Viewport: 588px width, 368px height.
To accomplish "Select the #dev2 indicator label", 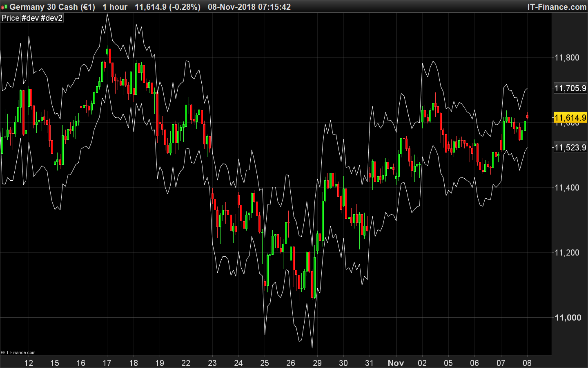I will pyautogui.click(x=51, y=18).
